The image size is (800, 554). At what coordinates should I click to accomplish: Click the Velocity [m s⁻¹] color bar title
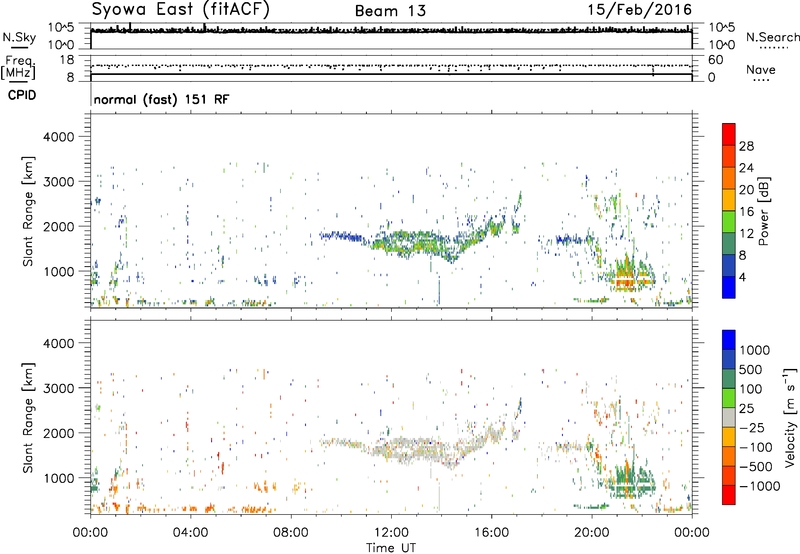click(790, 417)
